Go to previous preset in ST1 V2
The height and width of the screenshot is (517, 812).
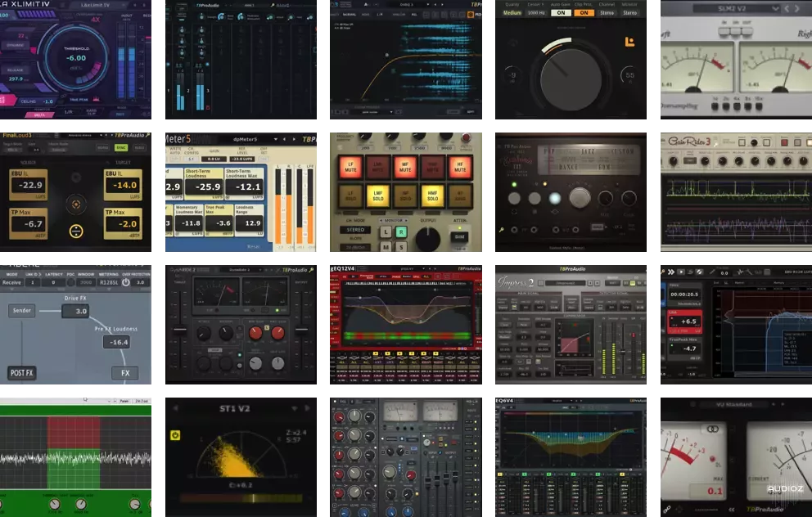(x=175, y=408)
